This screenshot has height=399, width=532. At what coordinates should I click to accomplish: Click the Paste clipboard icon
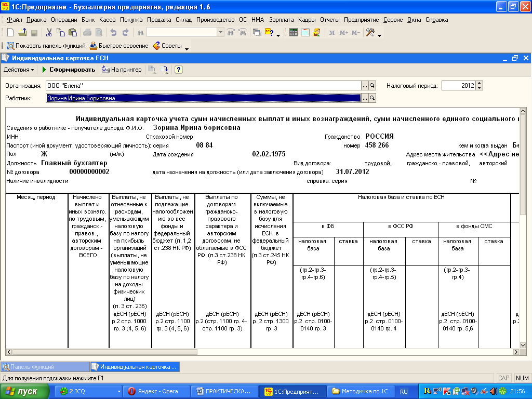pos(73,33)
